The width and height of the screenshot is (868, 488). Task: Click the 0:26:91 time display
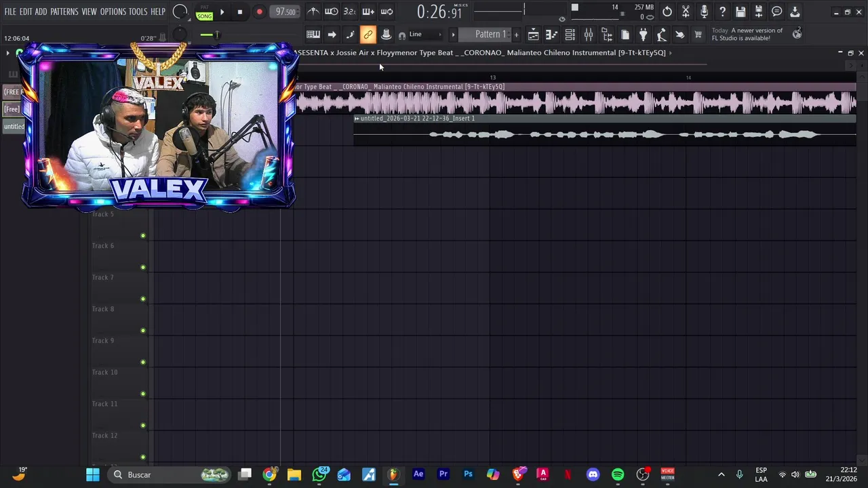click(439, 12)
